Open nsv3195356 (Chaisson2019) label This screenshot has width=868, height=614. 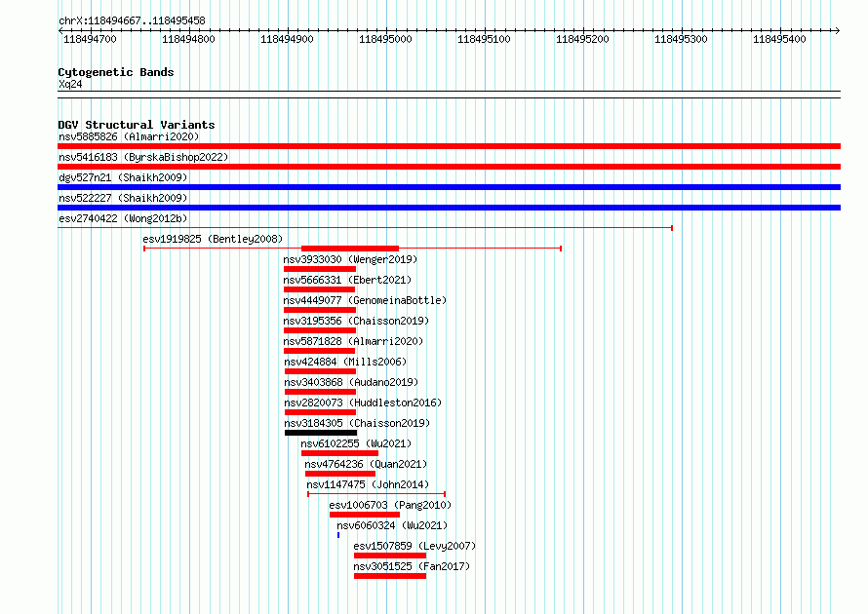[356, 321]
